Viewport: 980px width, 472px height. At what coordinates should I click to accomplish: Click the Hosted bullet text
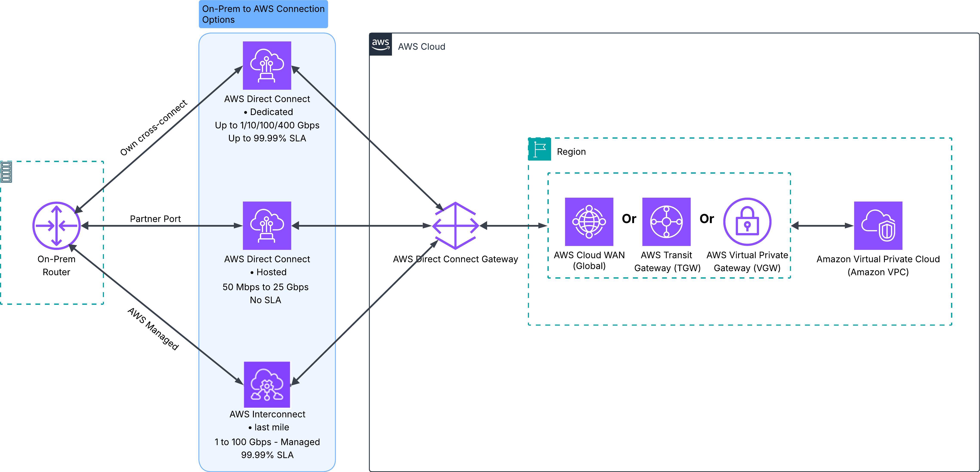coord(268,272)
